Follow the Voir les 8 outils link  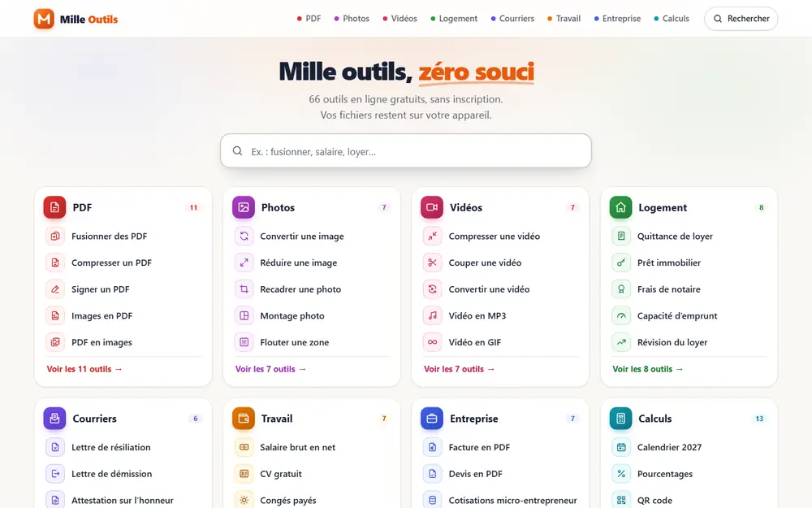pyautogui.click(x=648, y=369)
